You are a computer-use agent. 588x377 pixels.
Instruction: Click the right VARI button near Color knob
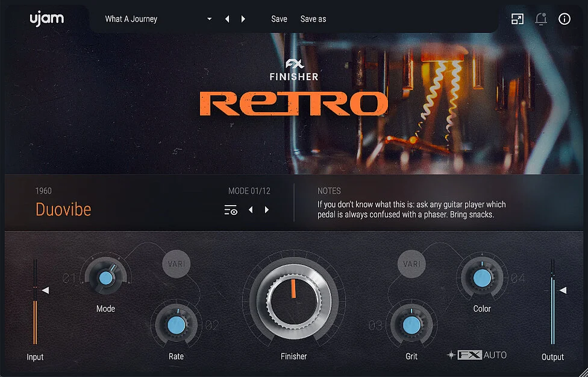(x=411, y=264)
